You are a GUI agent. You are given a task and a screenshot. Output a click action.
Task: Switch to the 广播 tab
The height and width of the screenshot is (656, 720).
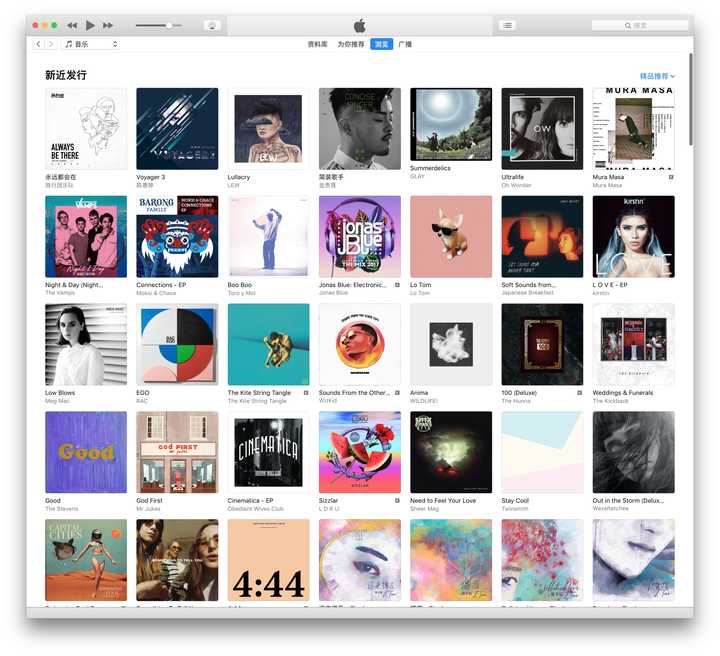point(405,45)
